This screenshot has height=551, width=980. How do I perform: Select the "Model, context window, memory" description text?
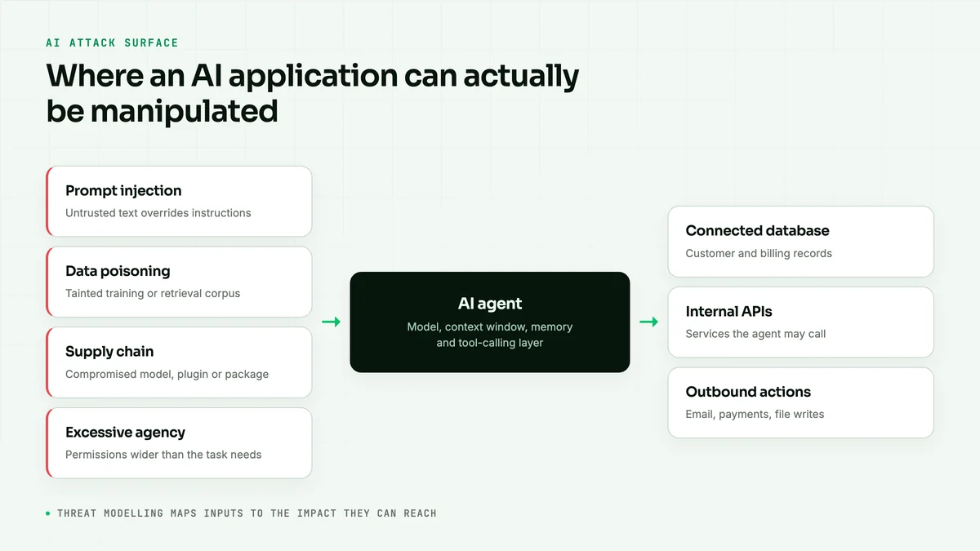click(x=490, y=327)
